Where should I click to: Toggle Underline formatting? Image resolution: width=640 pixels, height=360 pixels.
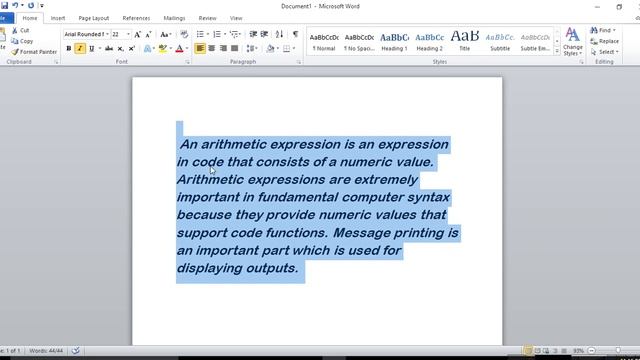[x=91, y=49]
